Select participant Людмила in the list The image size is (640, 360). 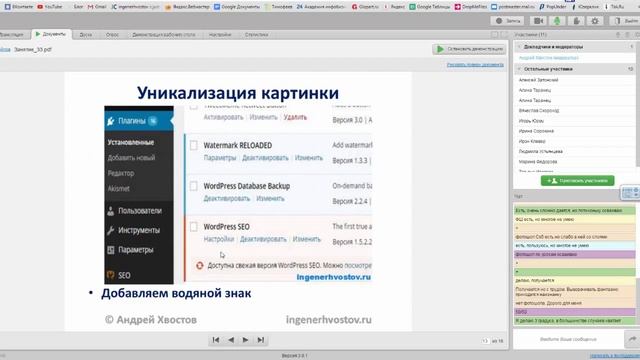[540, 151]
